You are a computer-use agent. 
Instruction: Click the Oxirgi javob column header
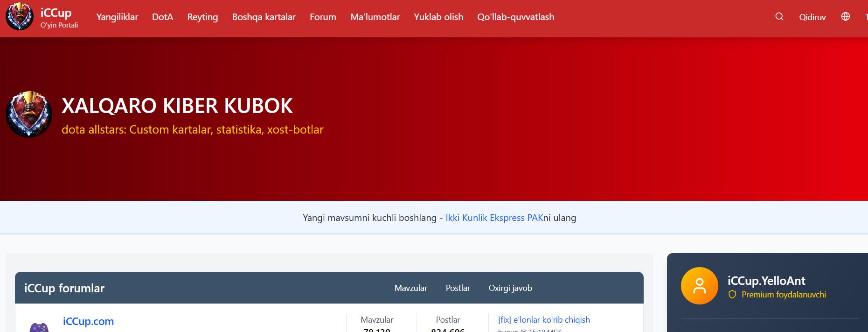click(x=510, y=288)
